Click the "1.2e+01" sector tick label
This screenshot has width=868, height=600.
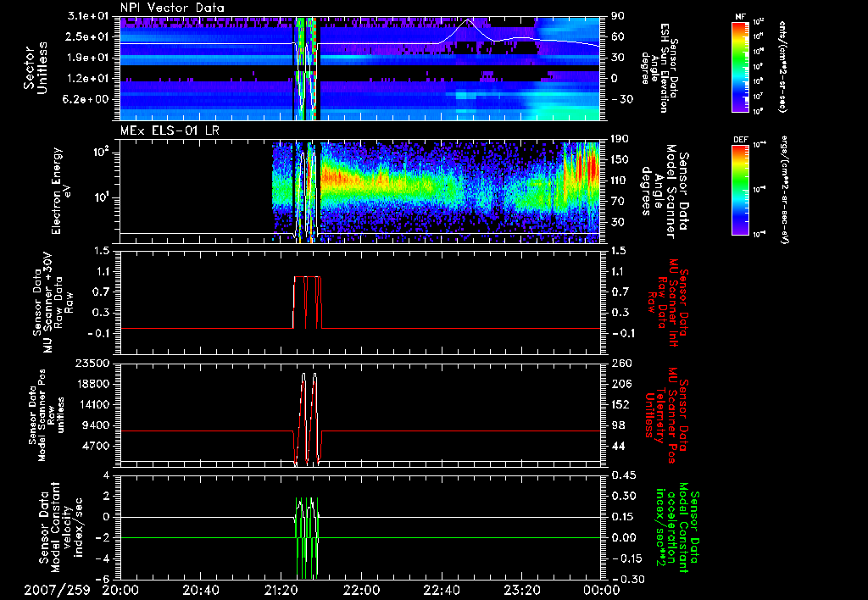click(90, 79)
